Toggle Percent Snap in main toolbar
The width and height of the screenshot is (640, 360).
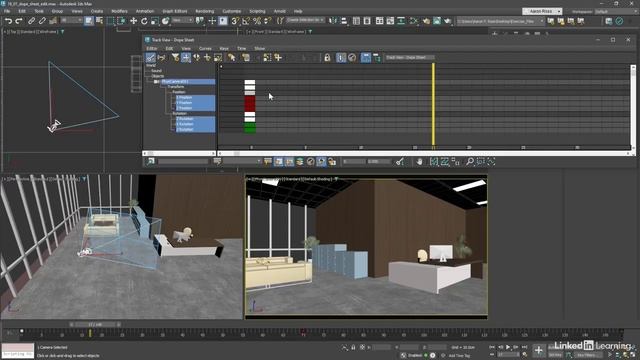[x=257, y=21]
